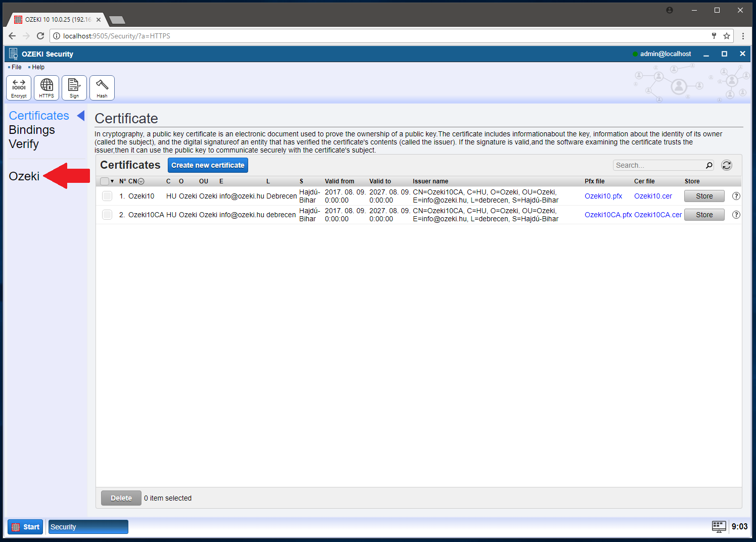Download the Ozeki10CA.cer file

pos(658,215)
